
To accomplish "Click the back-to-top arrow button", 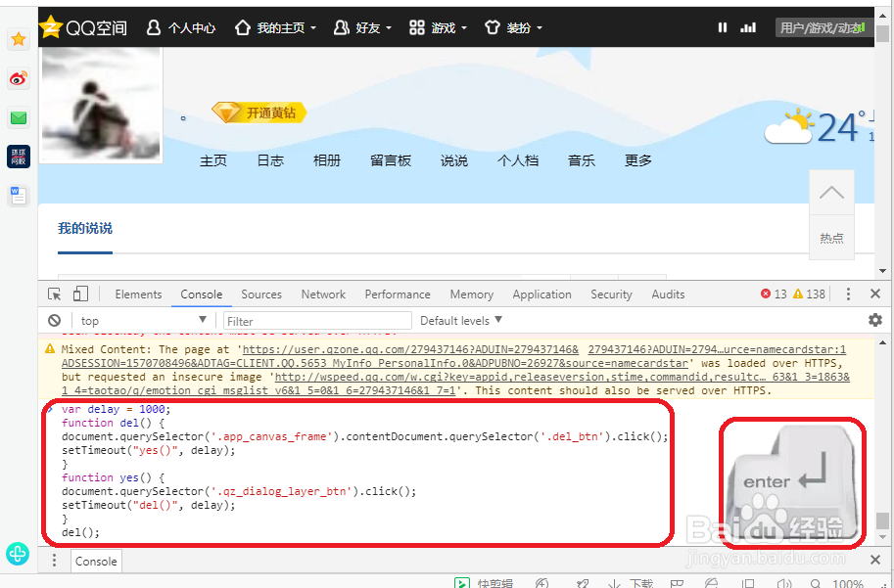I will [x=831, y=193].
